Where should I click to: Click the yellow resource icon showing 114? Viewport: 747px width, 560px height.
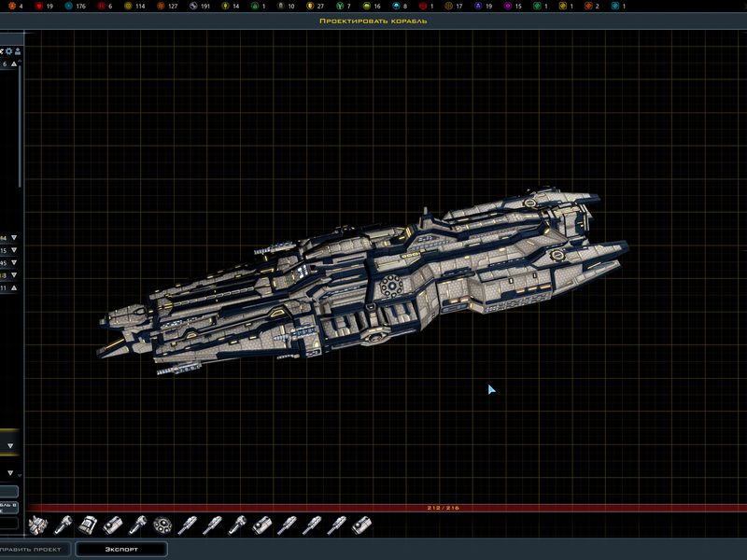click(x=128, y=7)
